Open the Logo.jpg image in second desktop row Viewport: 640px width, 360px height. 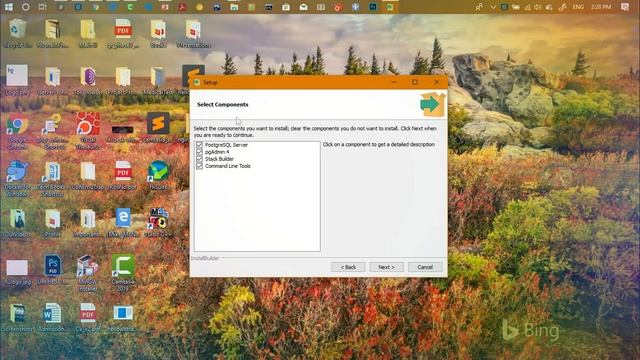[x=17, y=80]
